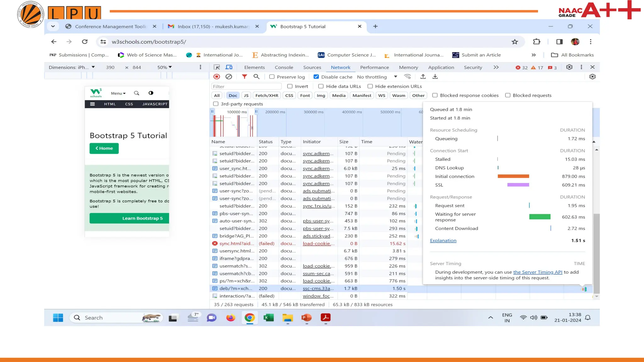Open the 50% zoom dropdown
This screenshot has width=644, height=362.
click(x=164, y=67)
